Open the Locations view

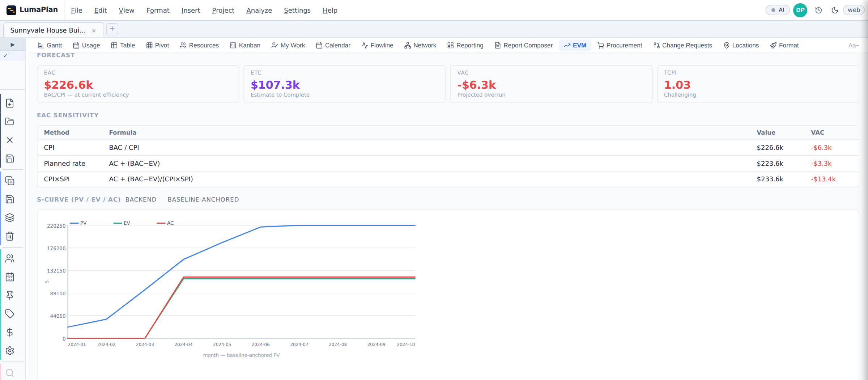click(x=741, y=45)
